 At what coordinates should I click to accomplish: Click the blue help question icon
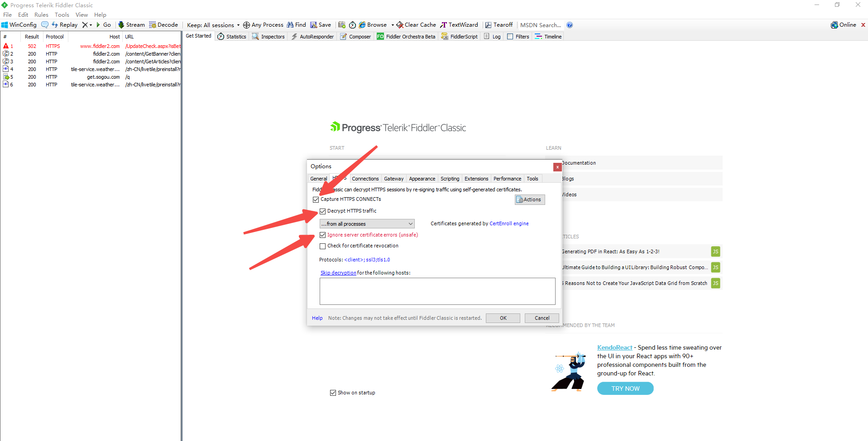(x=570, y=25)
